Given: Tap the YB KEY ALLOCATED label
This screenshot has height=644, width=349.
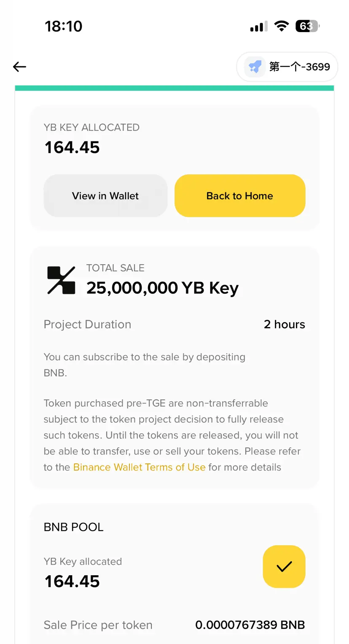Looking at the screenshot, I should pyautogui.click(x=91, y=127).
